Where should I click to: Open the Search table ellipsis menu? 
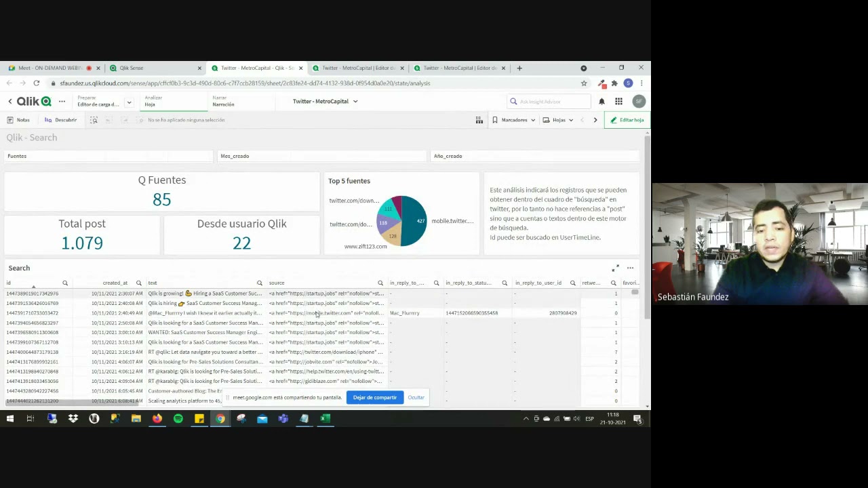(630, 268)
